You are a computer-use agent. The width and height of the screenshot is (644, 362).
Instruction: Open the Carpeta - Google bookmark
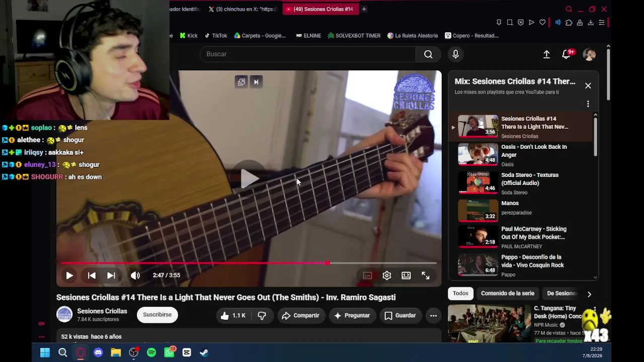(x=260, y=36)
